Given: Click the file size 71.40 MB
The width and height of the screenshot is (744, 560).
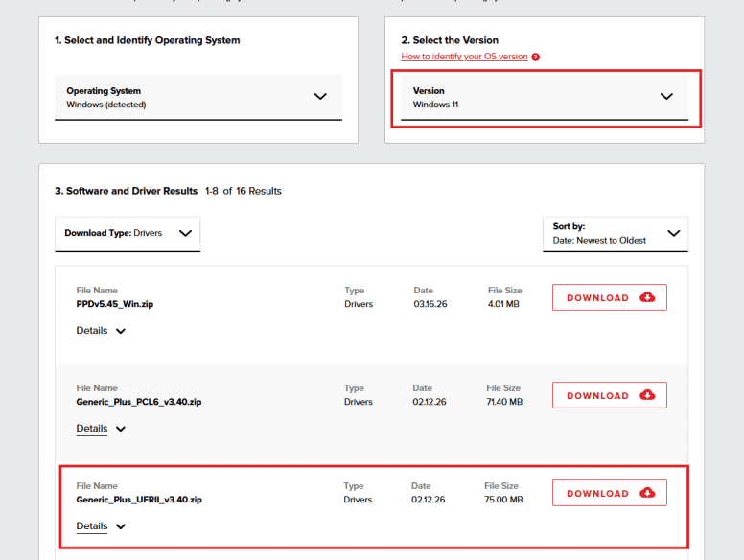Looking at the screenshot, I should 504,402.
